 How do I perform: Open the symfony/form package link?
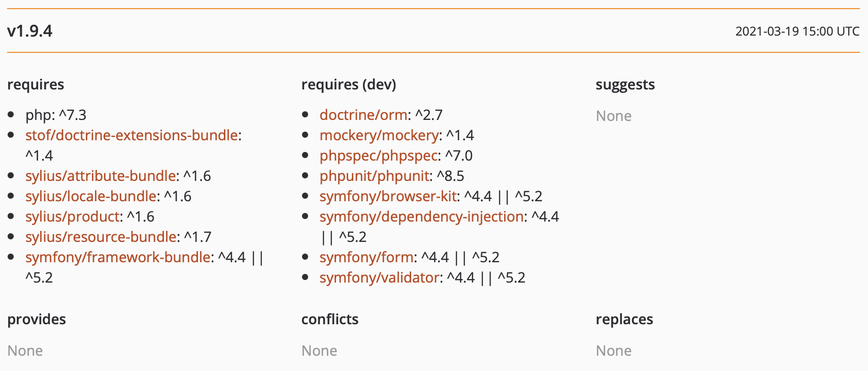point(366,257)
